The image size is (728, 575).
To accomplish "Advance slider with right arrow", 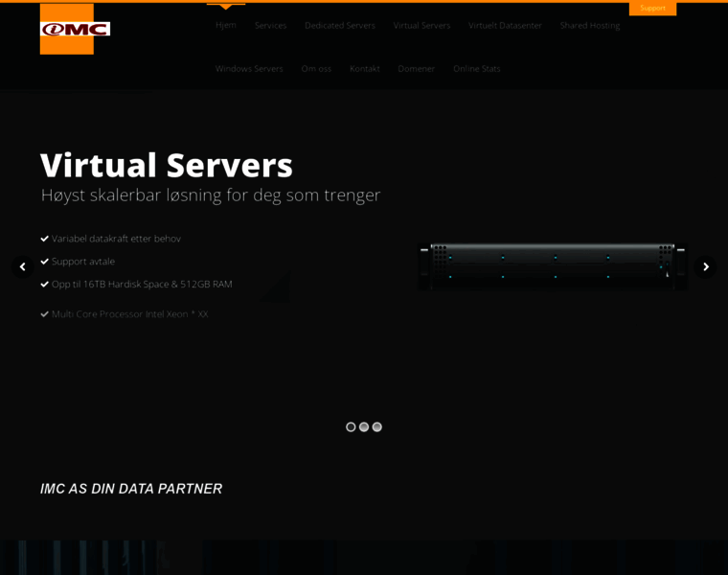I will pyautogui.click(x=705, y=266).
